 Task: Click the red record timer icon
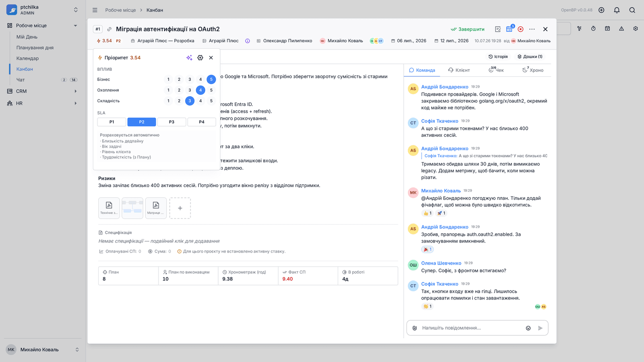[x=520, y=29]
